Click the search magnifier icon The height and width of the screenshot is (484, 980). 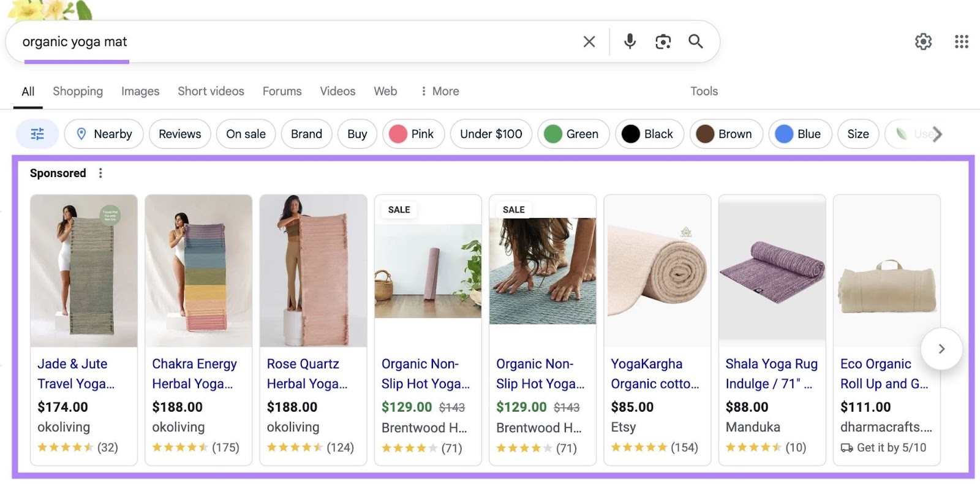[x=695, y=41]
